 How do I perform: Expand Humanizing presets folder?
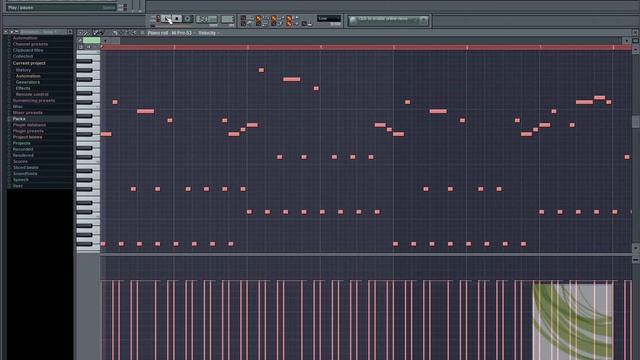[x=33, y=100]
